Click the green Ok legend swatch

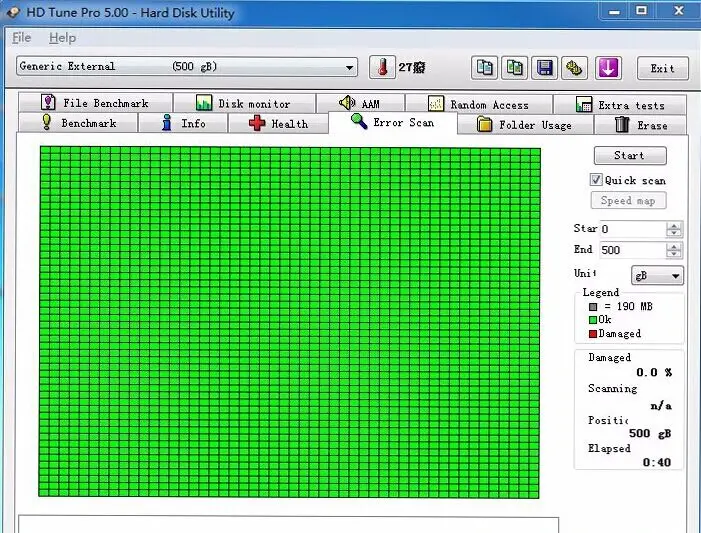(x=593, y=320)
